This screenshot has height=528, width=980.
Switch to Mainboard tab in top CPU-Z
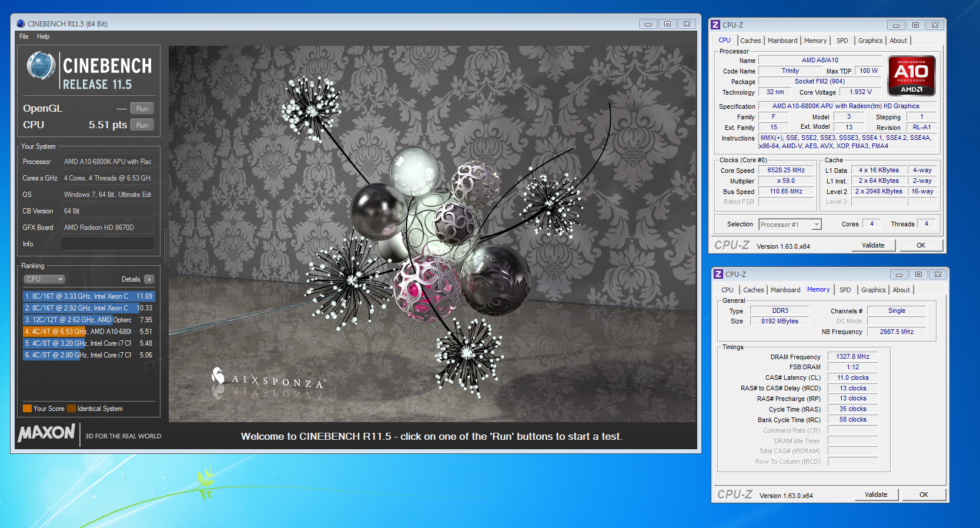point(782,41)
